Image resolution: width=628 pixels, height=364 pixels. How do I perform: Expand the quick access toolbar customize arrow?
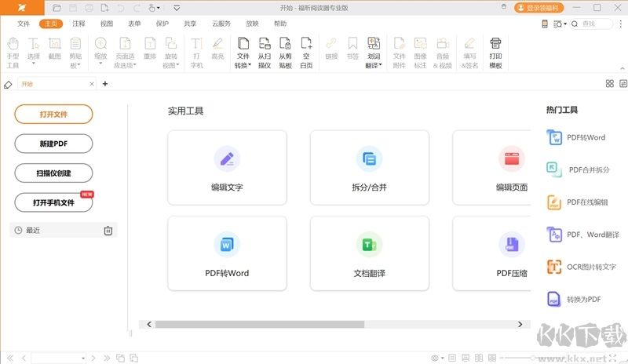click(x=176, y=8)
